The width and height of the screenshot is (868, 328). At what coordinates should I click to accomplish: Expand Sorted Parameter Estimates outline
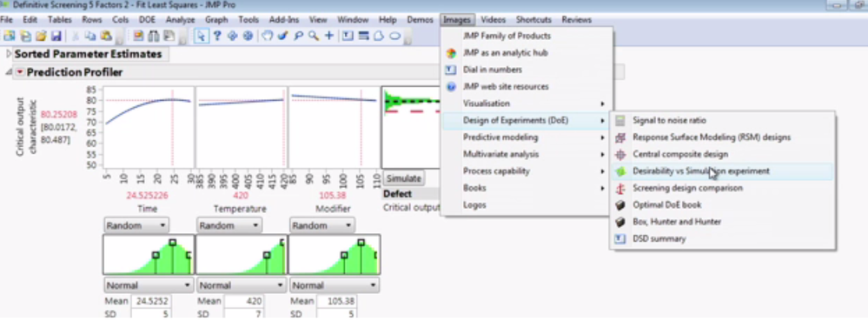point(9,54)
